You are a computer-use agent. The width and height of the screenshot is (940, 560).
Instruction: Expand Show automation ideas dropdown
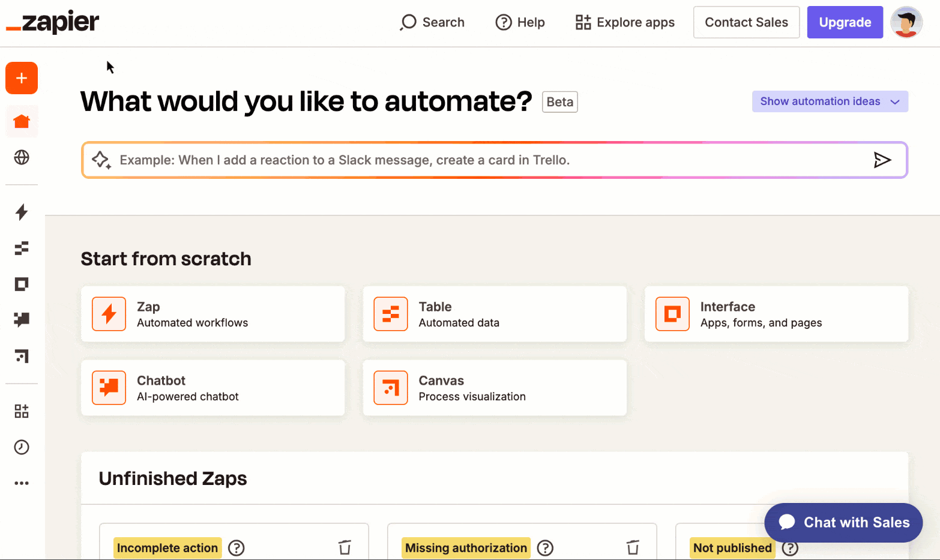click(830, 101)
